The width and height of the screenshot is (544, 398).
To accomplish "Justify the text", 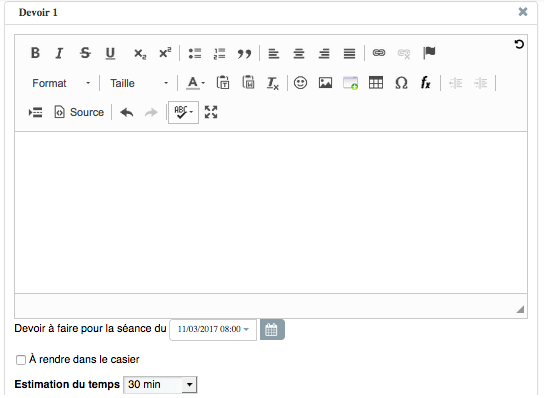I will [x=349, y=53].
